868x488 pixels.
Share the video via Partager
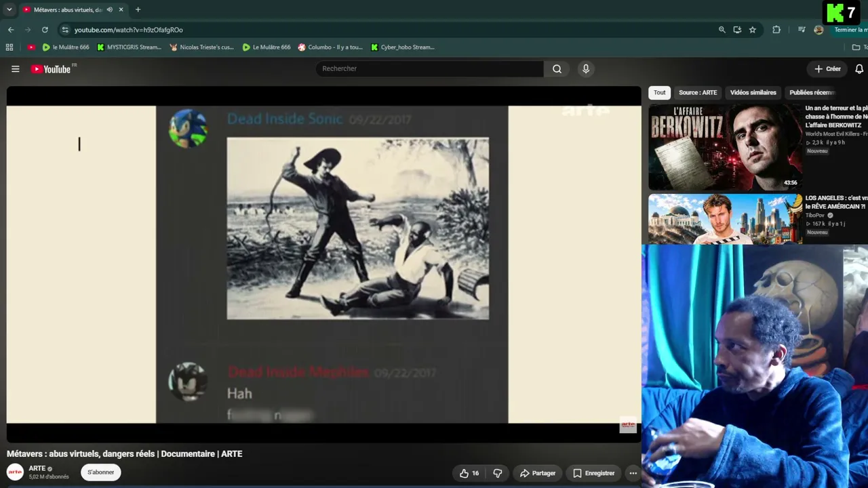[538, 473]
